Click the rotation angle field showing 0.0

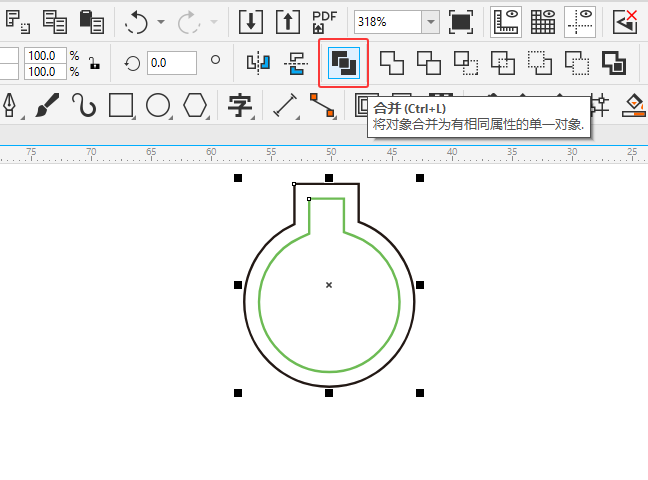[x=172, y=63]
